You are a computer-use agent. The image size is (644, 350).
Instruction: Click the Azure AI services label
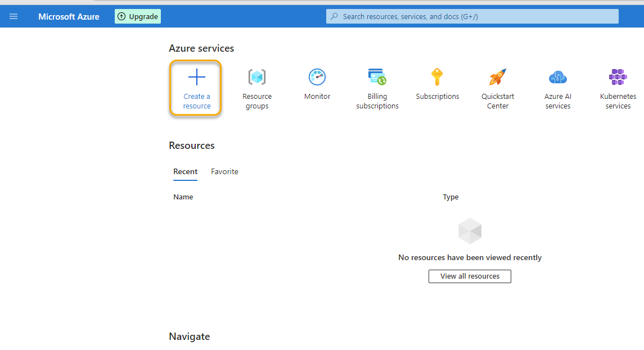pyautogui.click(x=558, y=101)
